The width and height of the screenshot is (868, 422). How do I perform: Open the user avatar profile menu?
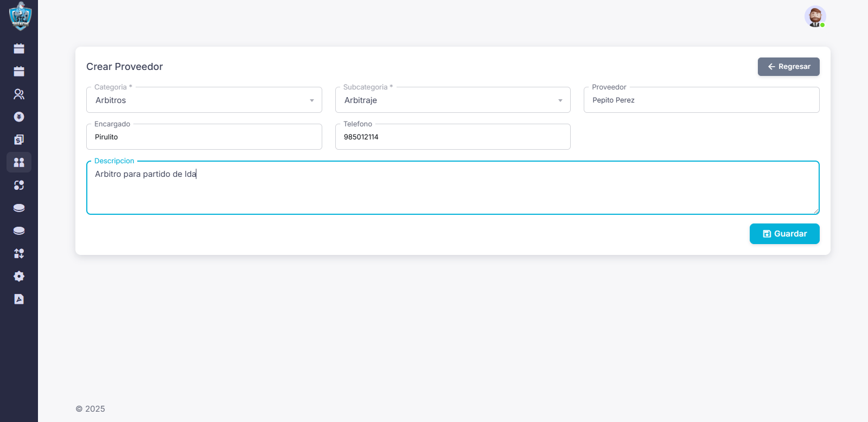pos(814,17)
